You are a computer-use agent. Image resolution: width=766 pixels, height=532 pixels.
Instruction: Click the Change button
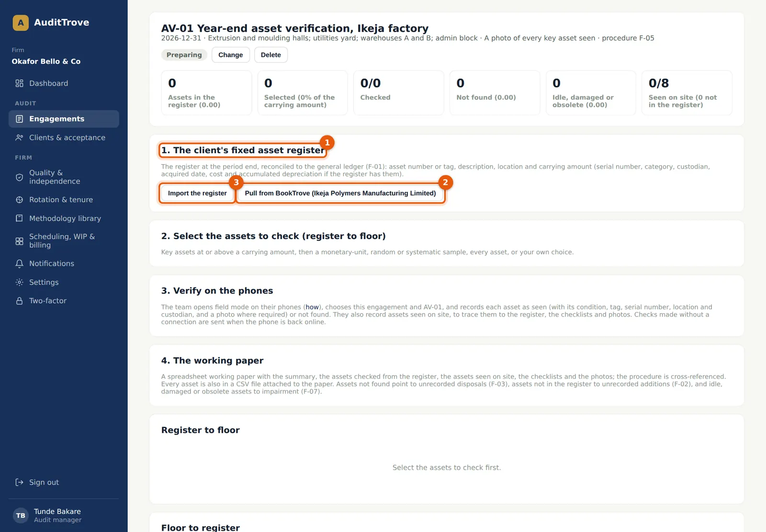(231, 55)
